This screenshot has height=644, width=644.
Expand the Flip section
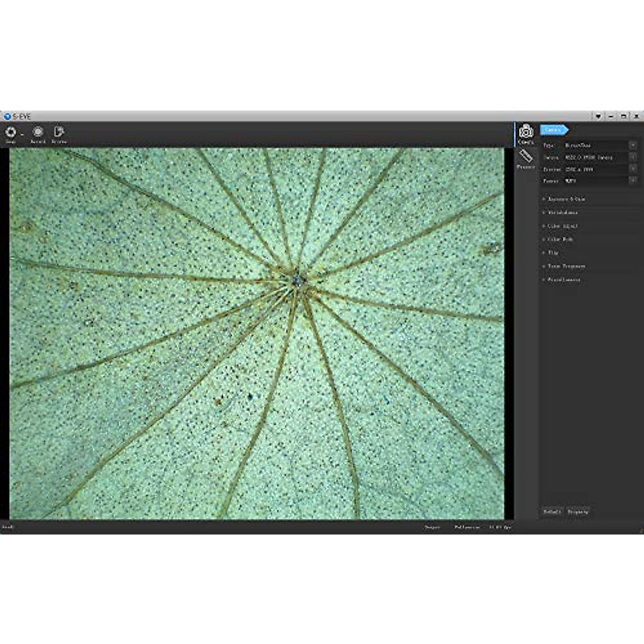(553, 252)
